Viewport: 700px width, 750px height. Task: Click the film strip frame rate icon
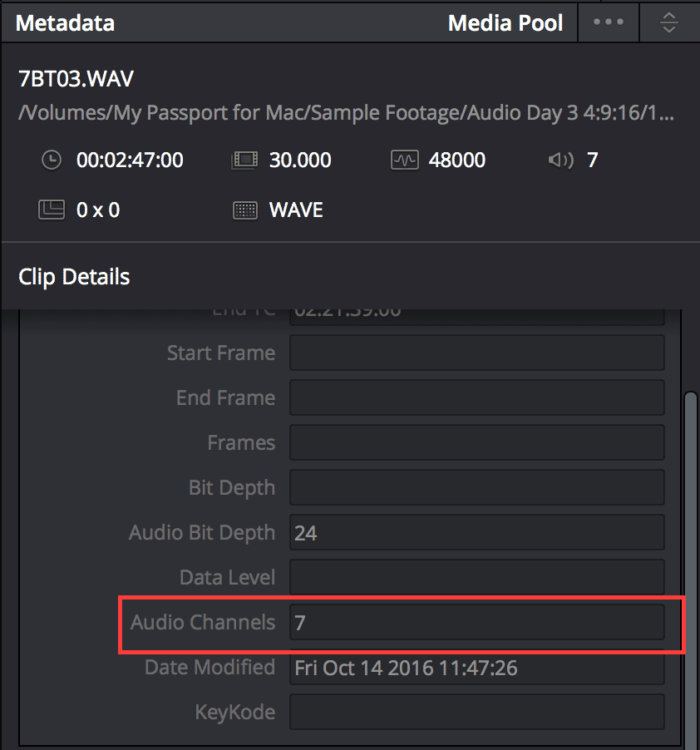click(x=242, y=160)
